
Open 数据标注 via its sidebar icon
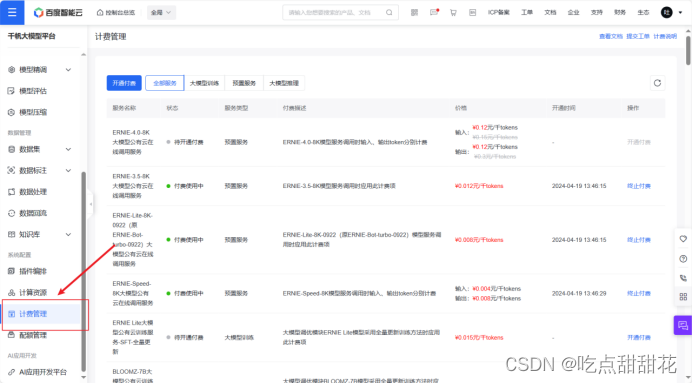[11, 170]
